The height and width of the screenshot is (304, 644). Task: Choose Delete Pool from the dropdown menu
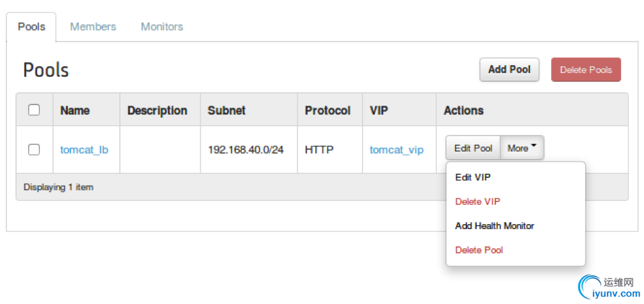[479, 250]
